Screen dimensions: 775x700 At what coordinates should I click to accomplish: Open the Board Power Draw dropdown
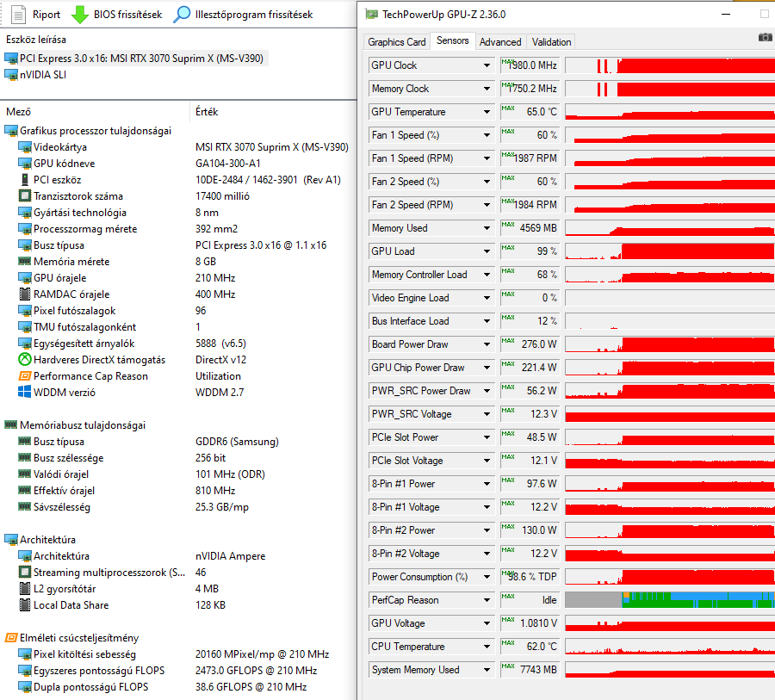pos(487,344)
